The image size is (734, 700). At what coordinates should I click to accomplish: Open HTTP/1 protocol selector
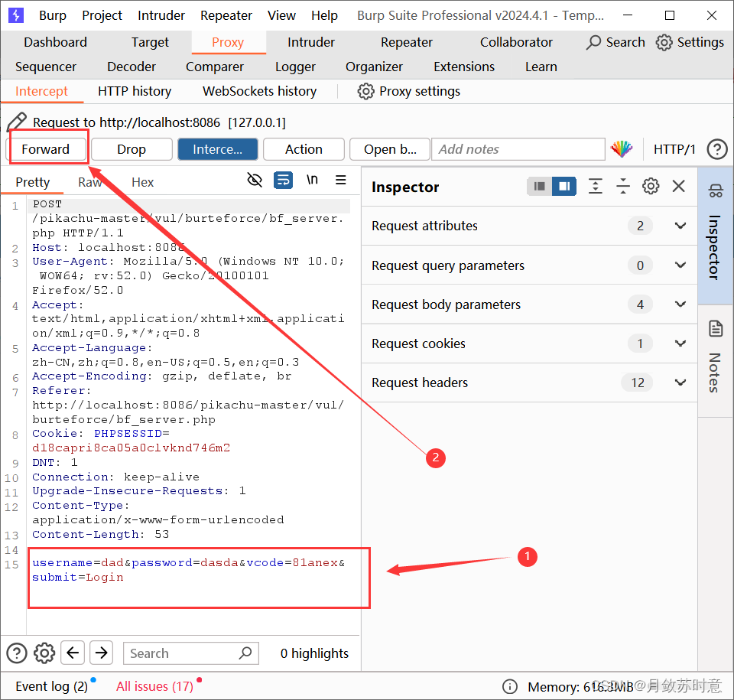click(x=674, y=149)
